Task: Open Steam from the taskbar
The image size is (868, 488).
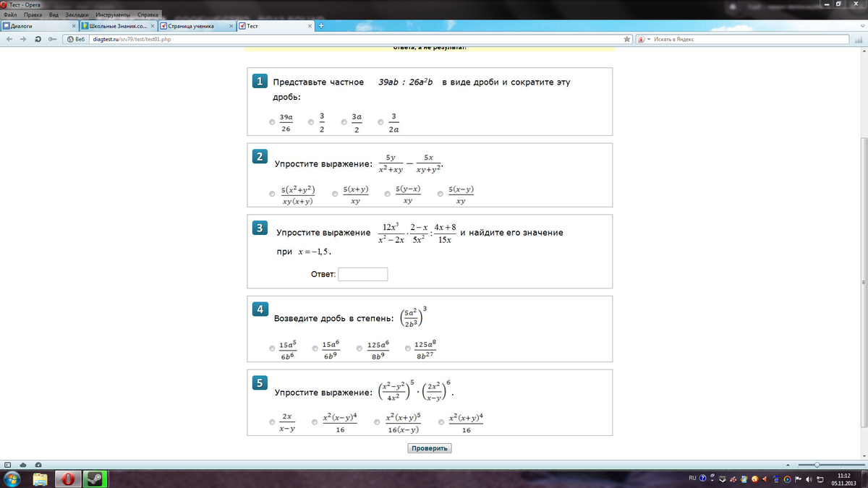Action: pos(95,479)
